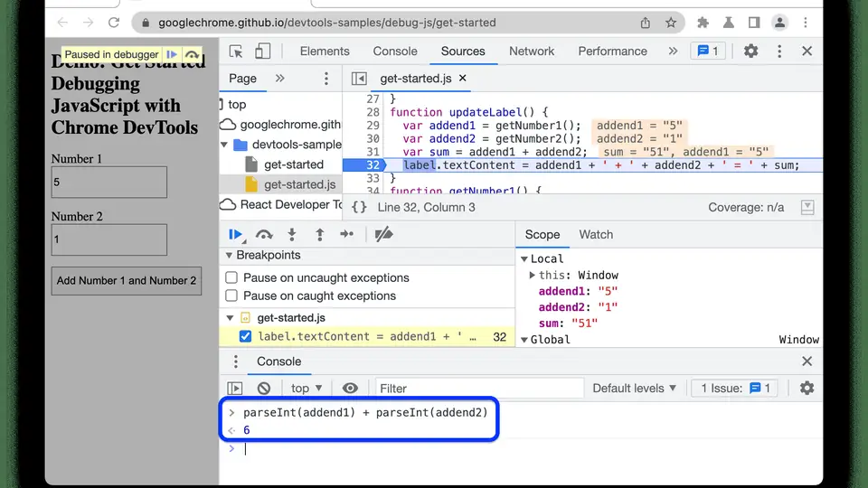Step over from the Paused in debugger overlay

tap(192, 55)
